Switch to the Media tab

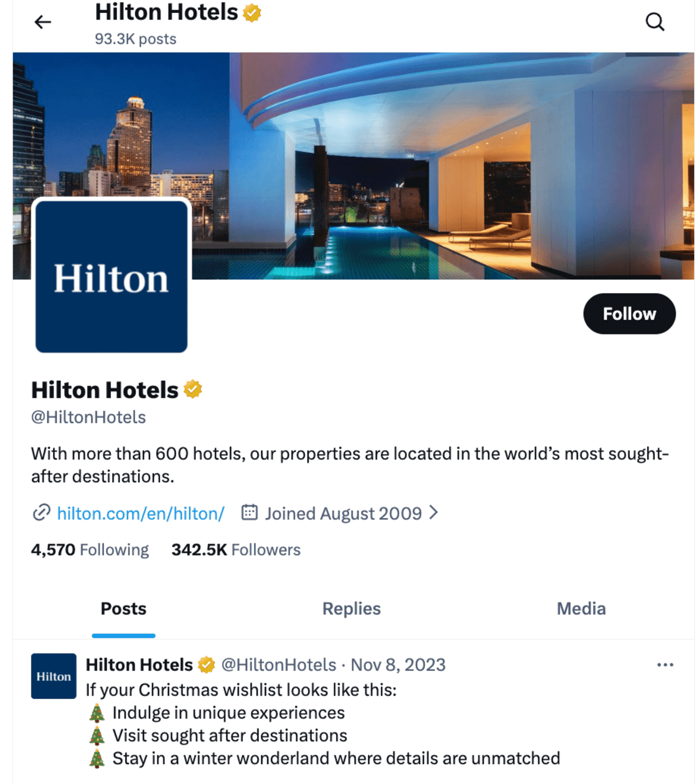[x=581, y=609]
